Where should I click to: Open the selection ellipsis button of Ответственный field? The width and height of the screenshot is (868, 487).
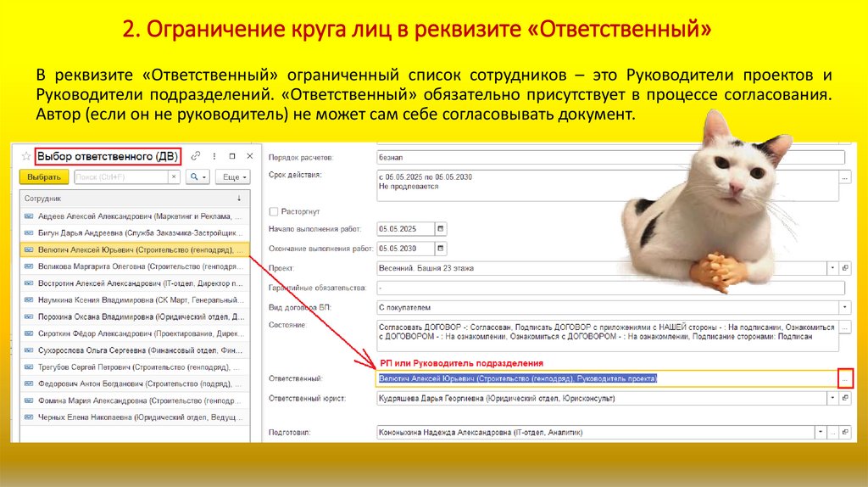tap(845, 379)
